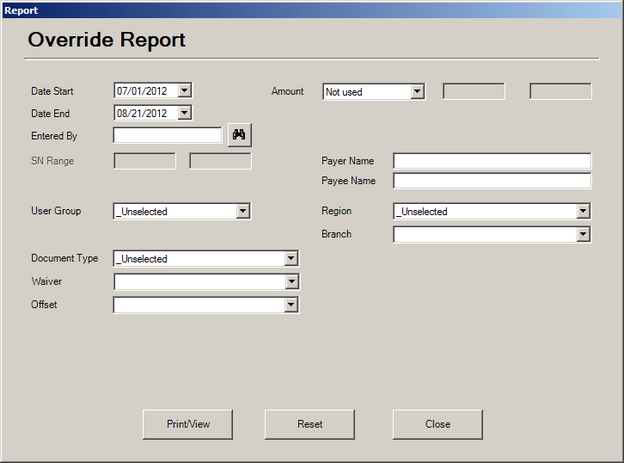
Task: Click the Override Report heading
Action: pos(107,40)
